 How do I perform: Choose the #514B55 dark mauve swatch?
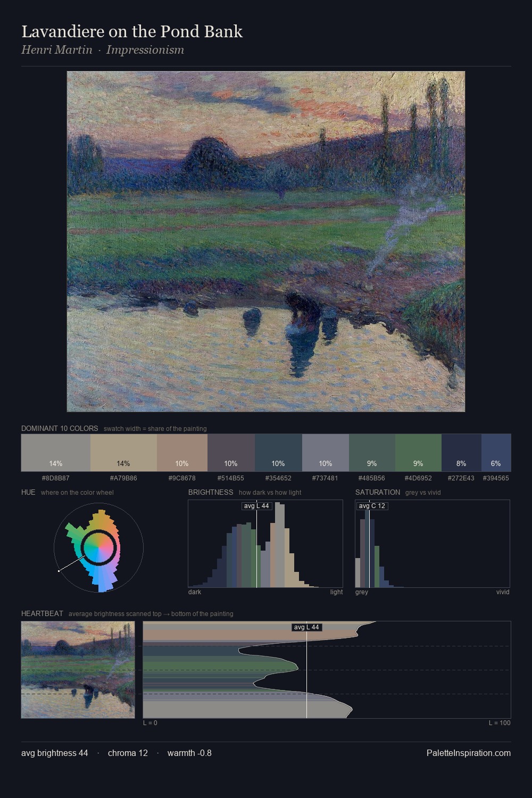click(x=231, y=453)
